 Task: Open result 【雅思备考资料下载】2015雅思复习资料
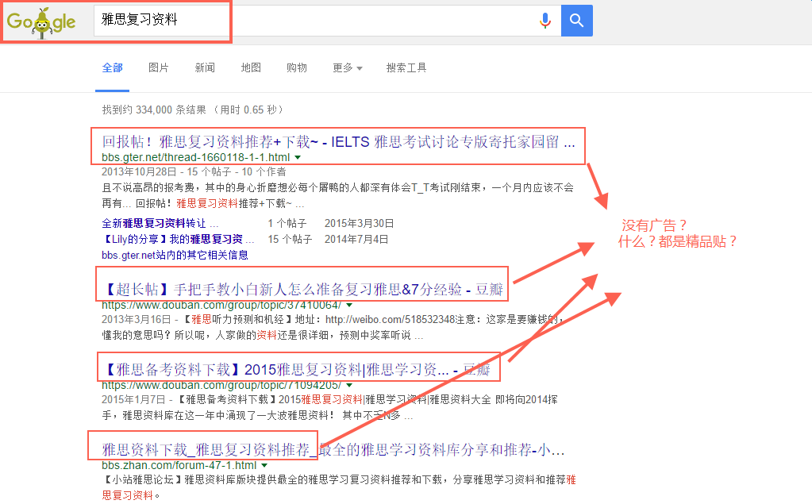[x=296, y=369]
